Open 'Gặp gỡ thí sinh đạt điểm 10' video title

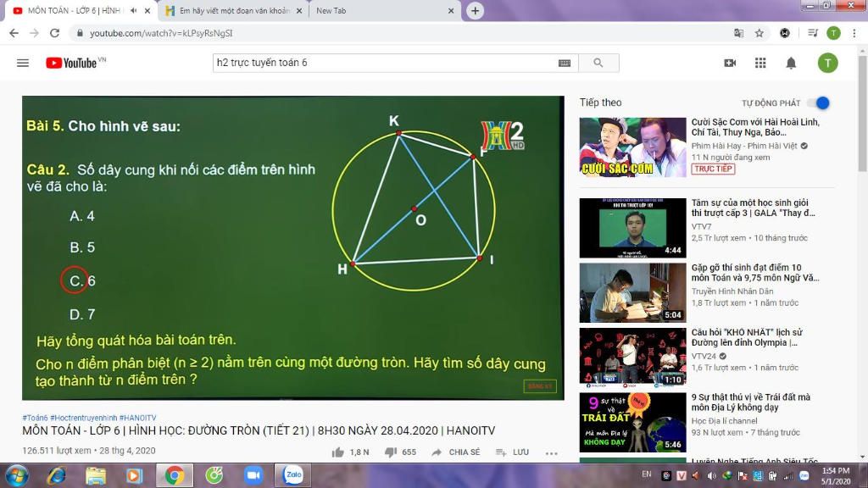point(755,272)
